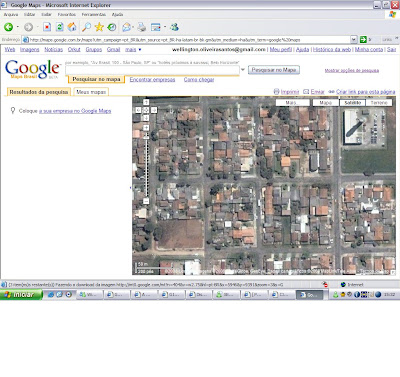Return to last result with center pan button
This screenshot has width=400, height=377.
coord(146,110)
